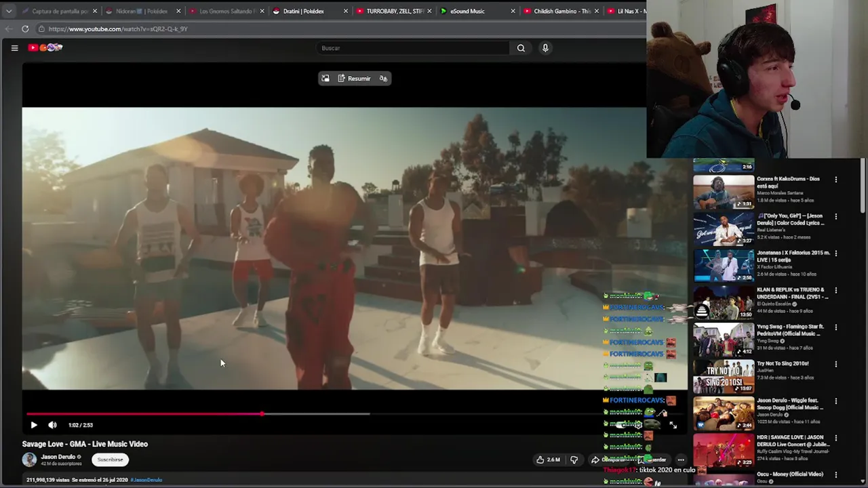Click the Jason Derulo - Wiggle feat. title
Viewport: 868px width, 488px height.
[791, 403]
